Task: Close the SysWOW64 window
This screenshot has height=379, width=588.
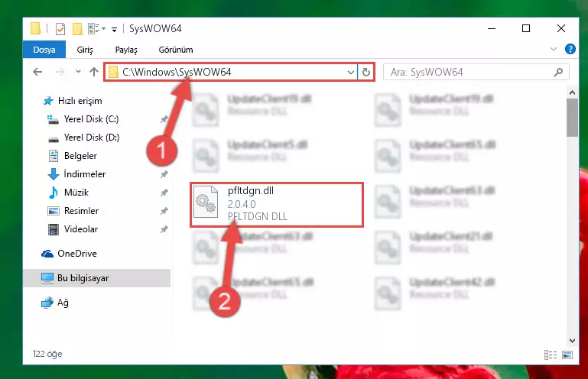Action: pos(561,28)
